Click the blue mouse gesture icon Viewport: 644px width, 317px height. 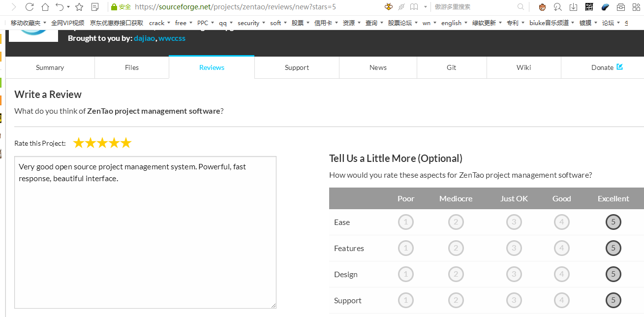click(x=606, y=7)
